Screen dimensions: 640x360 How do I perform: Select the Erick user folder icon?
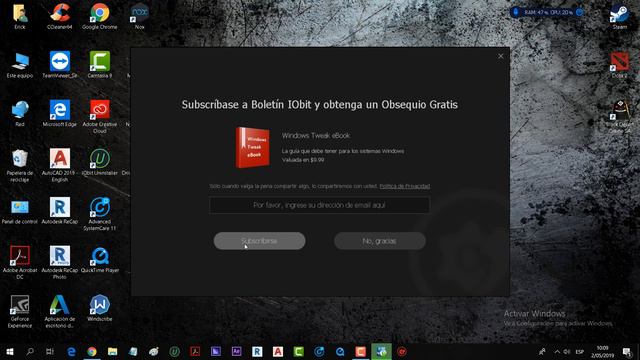point(20,17)
